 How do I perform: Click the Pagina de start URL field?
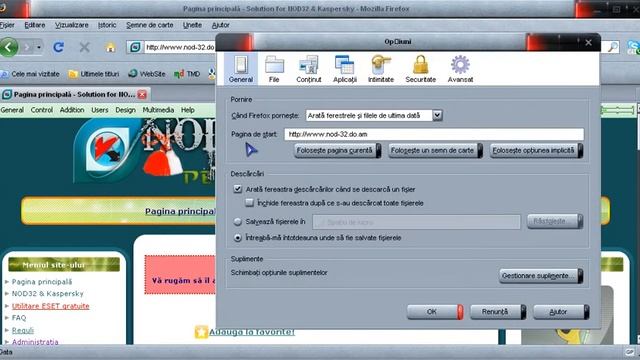pyautogui.click(x=434, y=134)
